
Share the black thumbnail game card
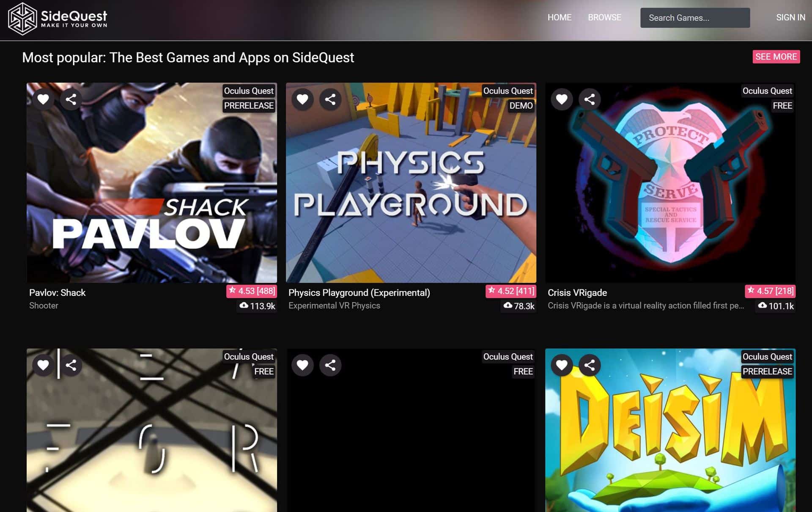click(x=330, y=365)
